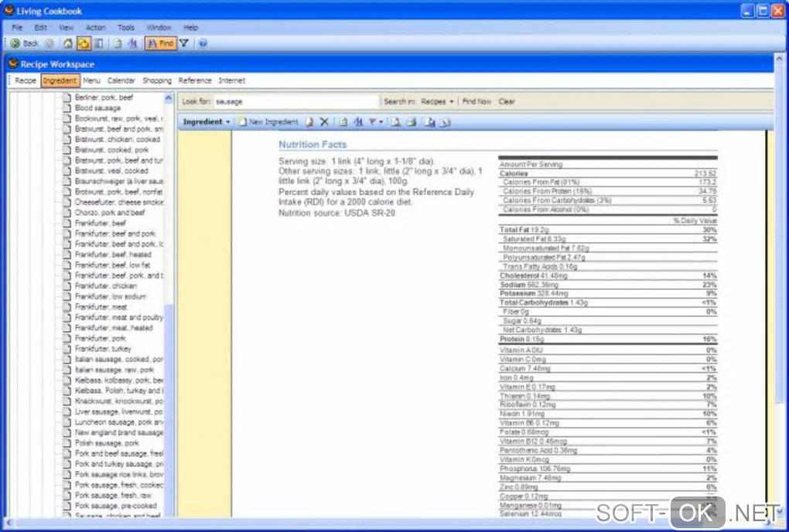Switch to the Internet tab

pos(231,80)
